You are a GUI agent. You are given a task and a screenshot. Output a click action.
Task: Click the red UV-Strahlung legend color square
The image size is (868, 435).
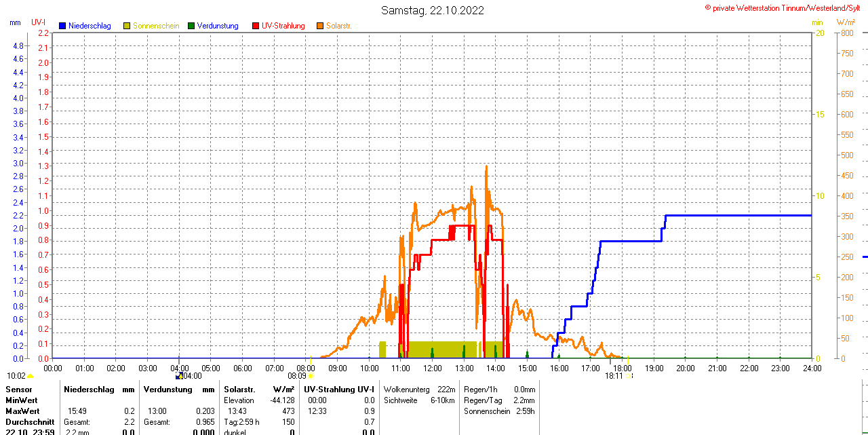coord(256,26)
